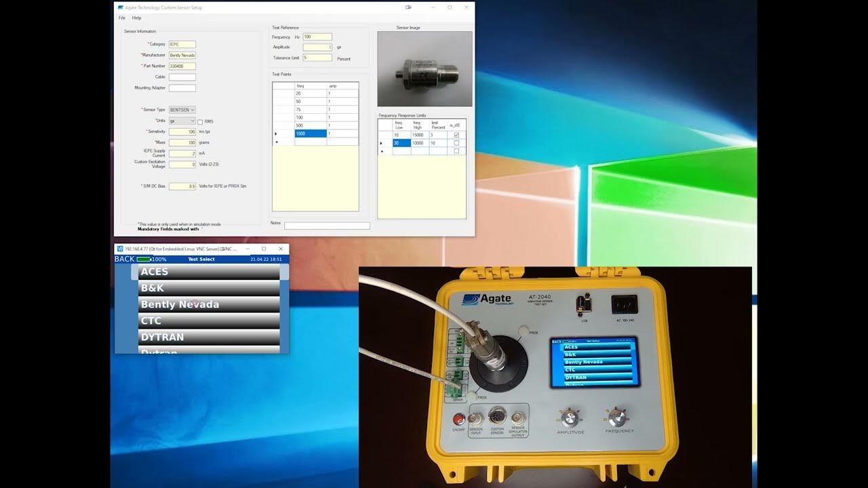Select Test Points freq cell 500

point(311,125)
